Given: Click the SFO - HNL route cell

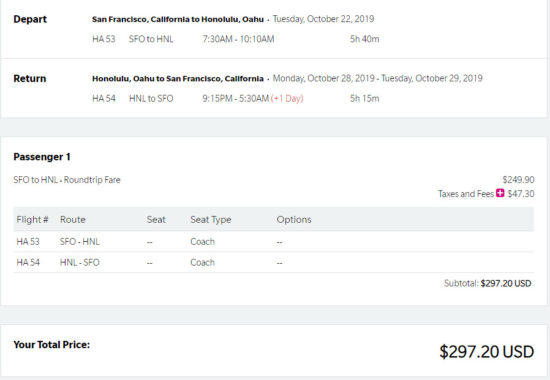Looking at the screenshot, I should [x=80, y=241].
